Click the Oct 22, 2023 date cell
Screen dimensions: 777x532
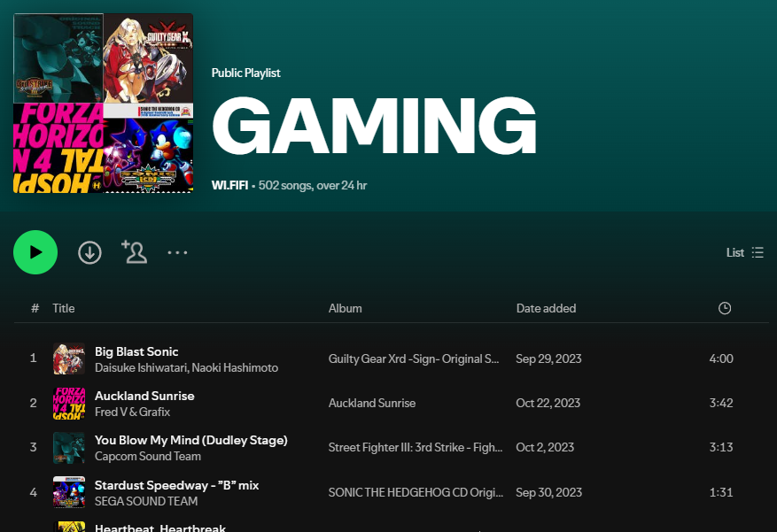tap(548, 403)
